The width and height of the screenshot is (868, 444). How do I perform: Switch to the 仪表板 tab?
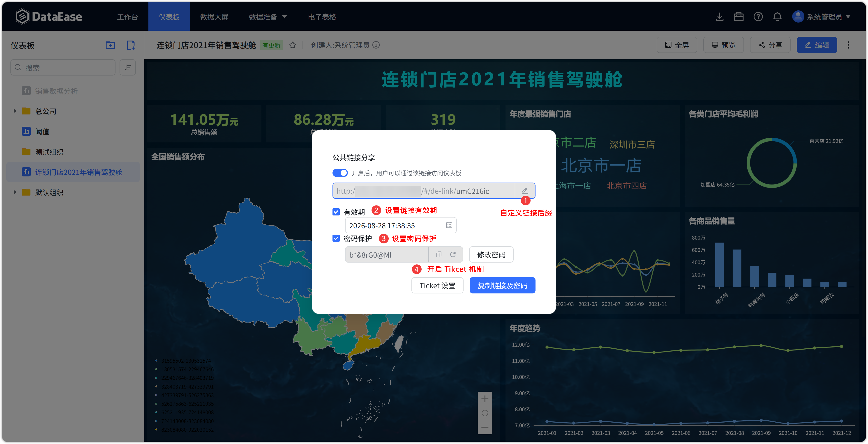click(169, 17)
